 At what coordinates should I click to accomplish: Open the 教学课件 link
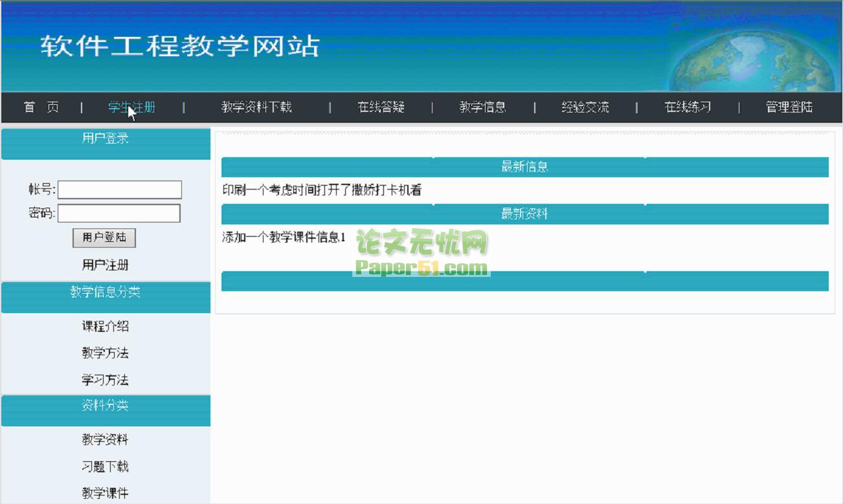pyautogui.click(x=105, y=493)
